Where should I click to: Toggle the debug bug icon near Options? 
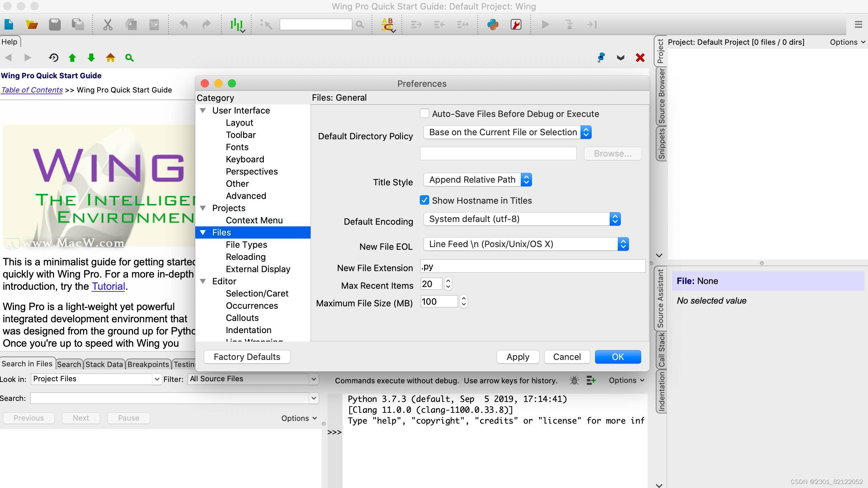click(x=574, y=380)
